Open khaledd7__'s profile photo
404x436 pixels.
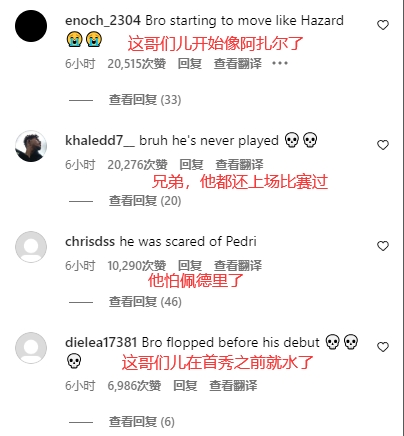(x=31, y=146)
